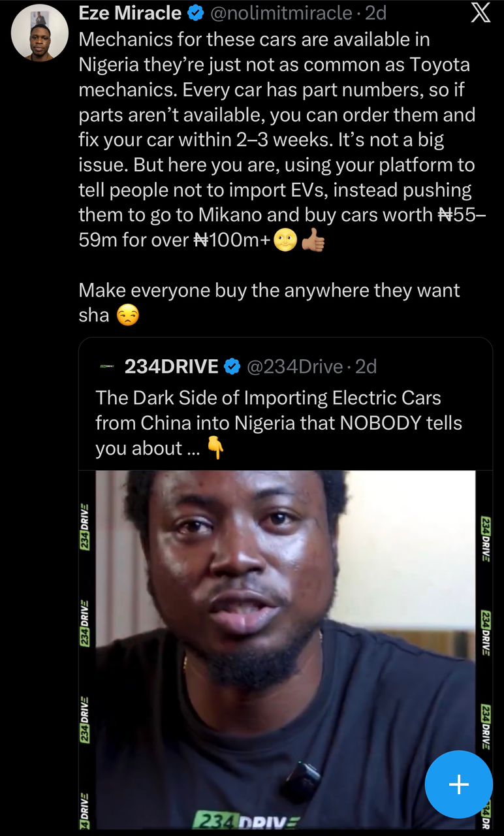Screen dimensions: 504x836
Task: Click the X logo in the top corner
Action: [x=480, y=13]
